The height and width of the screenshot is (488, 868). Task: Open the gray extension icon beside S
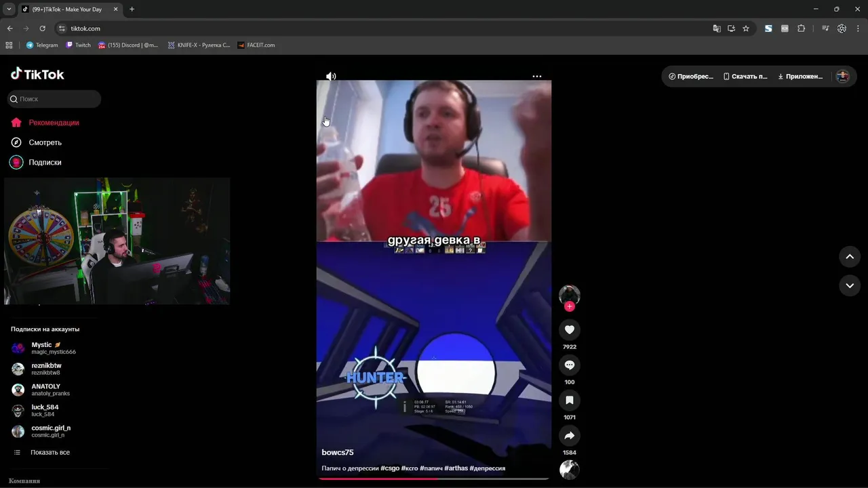[785, 28]
